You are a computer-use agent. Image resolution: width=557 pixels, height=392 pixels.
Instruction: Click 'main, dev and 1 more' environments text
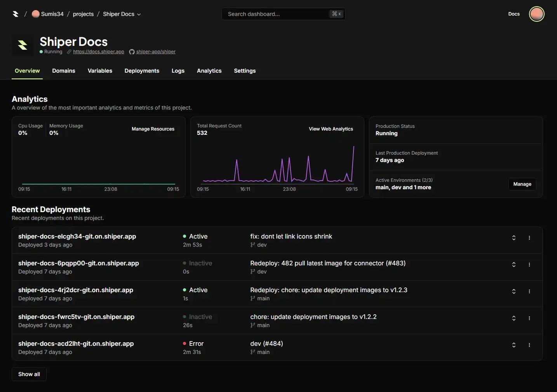point(403,187)
